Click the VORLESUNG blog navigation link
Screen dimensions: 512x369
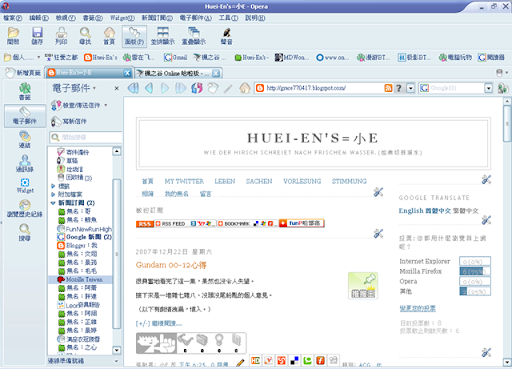[x=302, y=181]
